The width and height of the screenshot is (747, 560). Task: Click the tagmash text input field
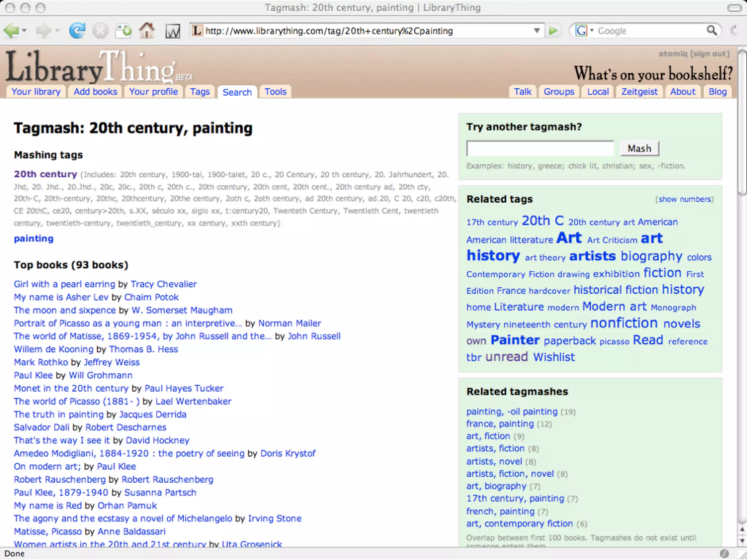tap(540, 148)
